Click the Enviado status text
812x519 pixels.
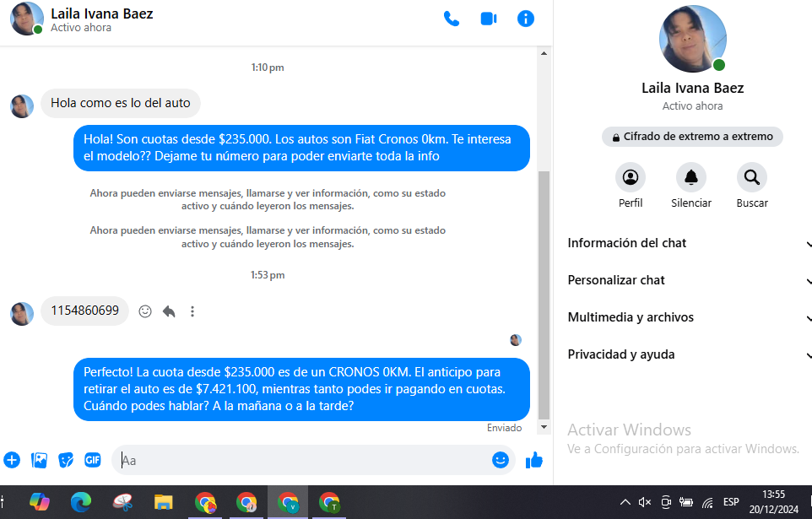pyautogui.click(x=504, y=428)
